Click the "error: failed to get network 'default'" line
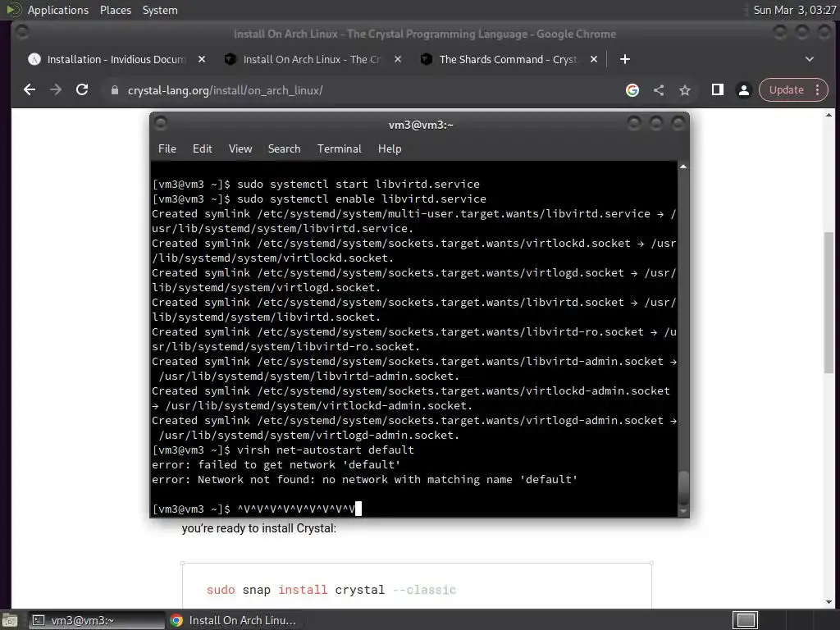840x630 pixels. pos(276,465)
